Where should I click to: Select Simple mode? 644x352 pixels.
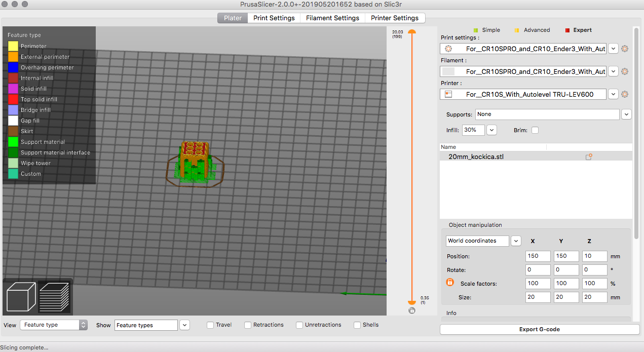(486, 30)
